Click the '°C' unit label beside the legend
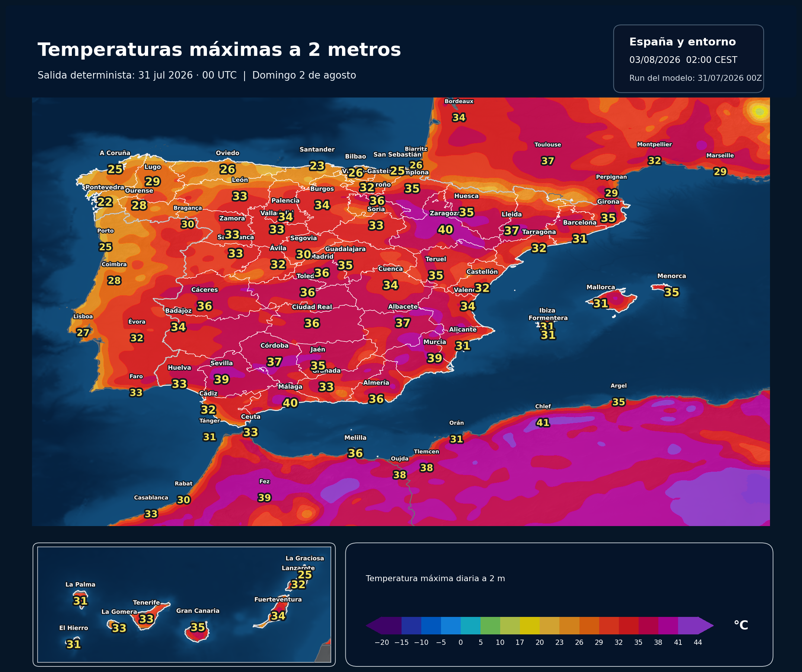This screenshot has height=672, width=802. pos(741,625)
